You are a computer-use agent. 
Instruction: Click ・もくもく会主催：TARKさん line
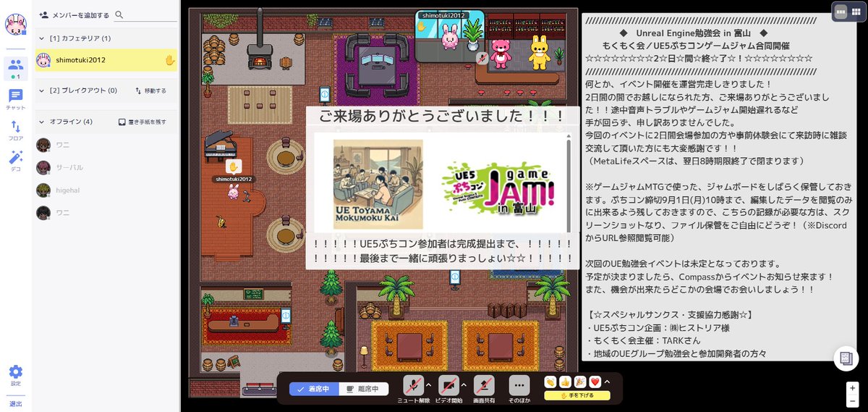pyautogui.click(x=642, y=341)
